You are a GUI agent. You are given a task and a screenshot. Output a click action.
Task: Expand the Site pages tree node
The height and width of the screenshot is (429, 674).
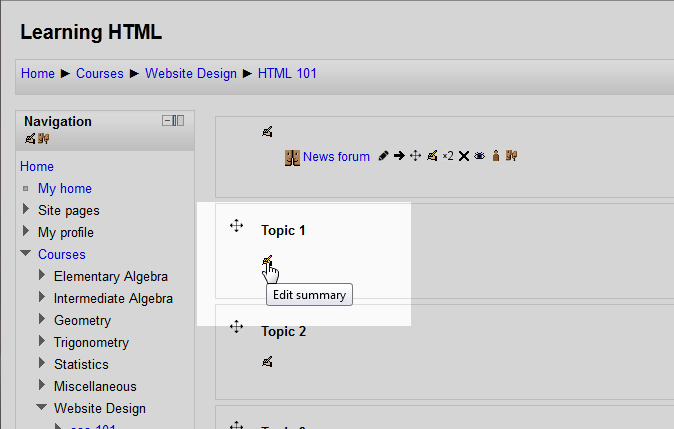(26, 210)
